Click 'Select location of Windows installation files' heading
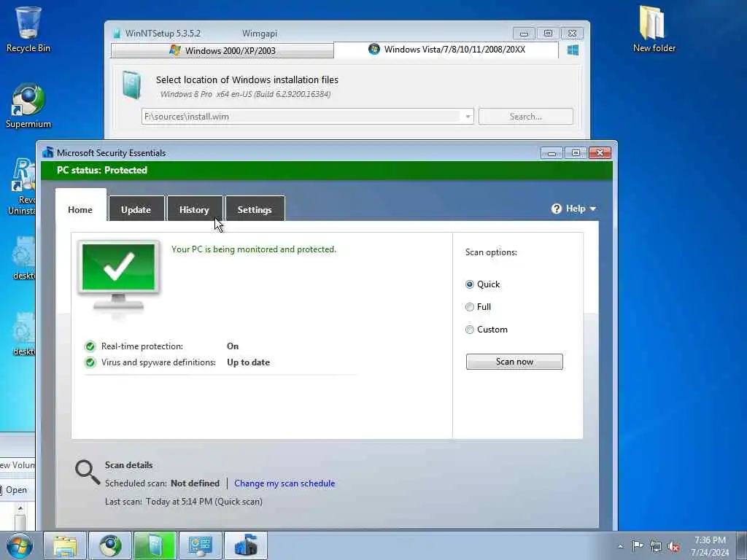Viewport: 747px width, 560px height. 247,80
